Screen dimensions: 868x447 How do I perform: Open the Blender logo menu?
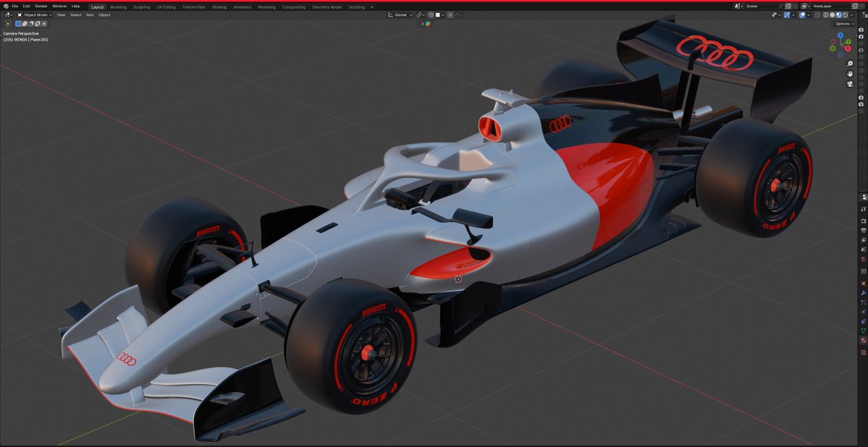click(x=6, y=6)
